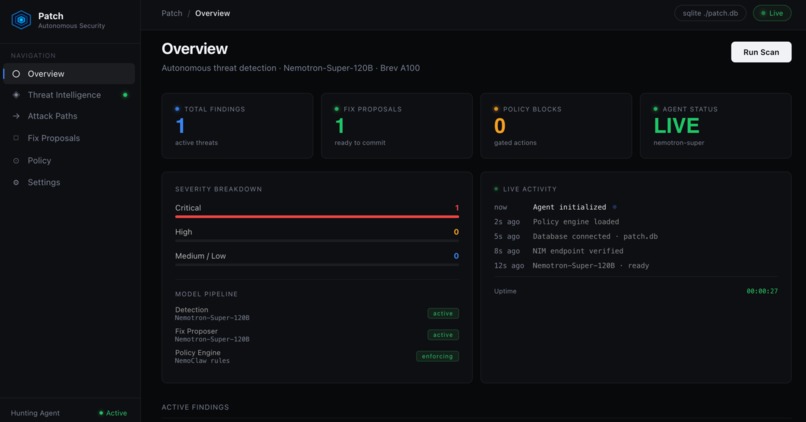806x422 pixels.
Task: Click the Patch breadcrumb link
Action: pos(172,13)
